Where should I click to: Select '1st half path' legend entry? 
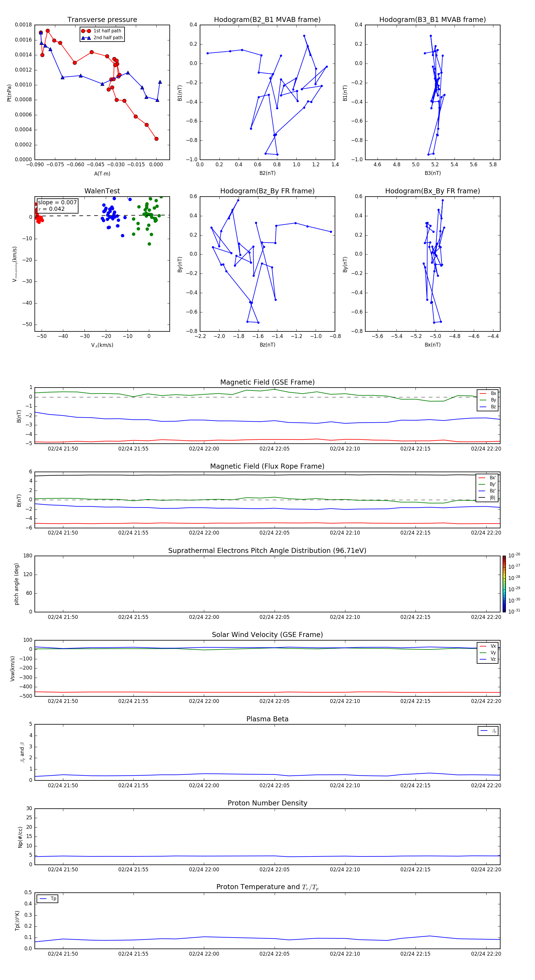(x=101, y=31)
